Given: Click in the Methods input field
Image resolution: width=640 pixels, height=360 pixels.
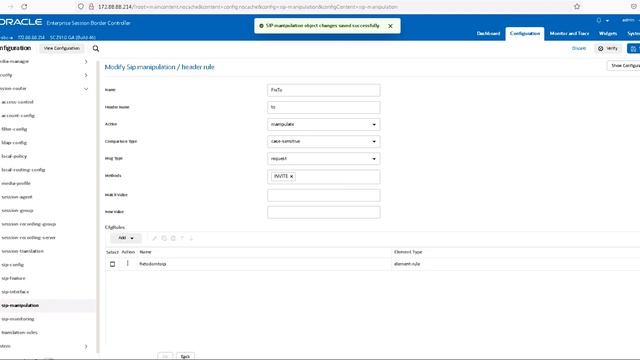Looking at the screenshot, I should click(324, 177).
